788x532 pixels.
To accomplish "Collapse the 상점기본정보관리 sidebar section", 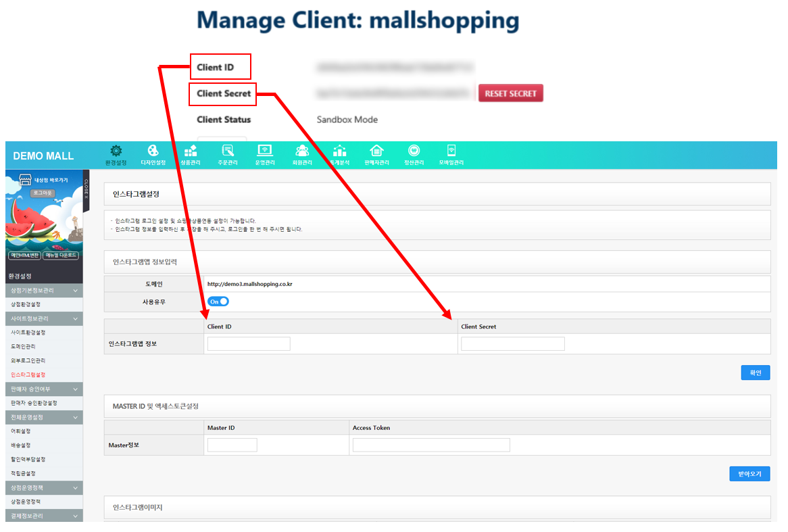I will [44, 291].
